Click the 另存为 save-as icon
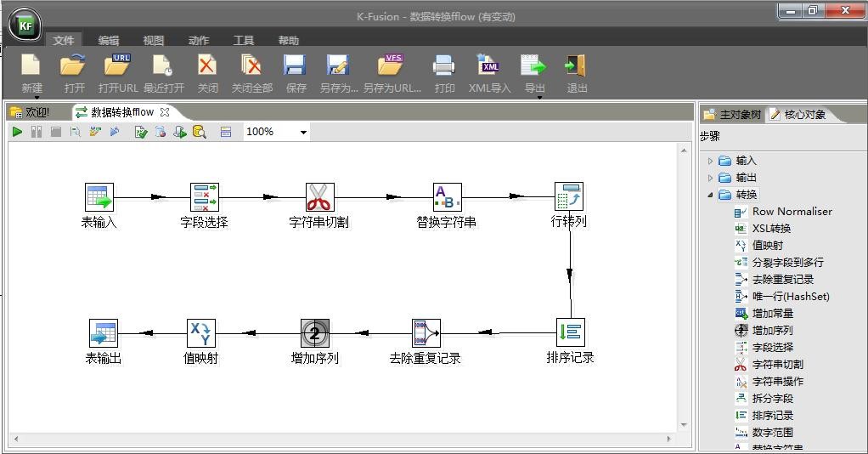868x454 pixels. coord(338,65)
